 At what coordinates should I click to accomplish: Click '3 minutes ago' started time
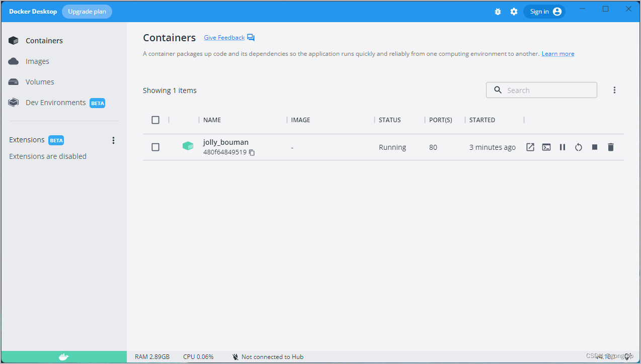click(x=493, y=147)
